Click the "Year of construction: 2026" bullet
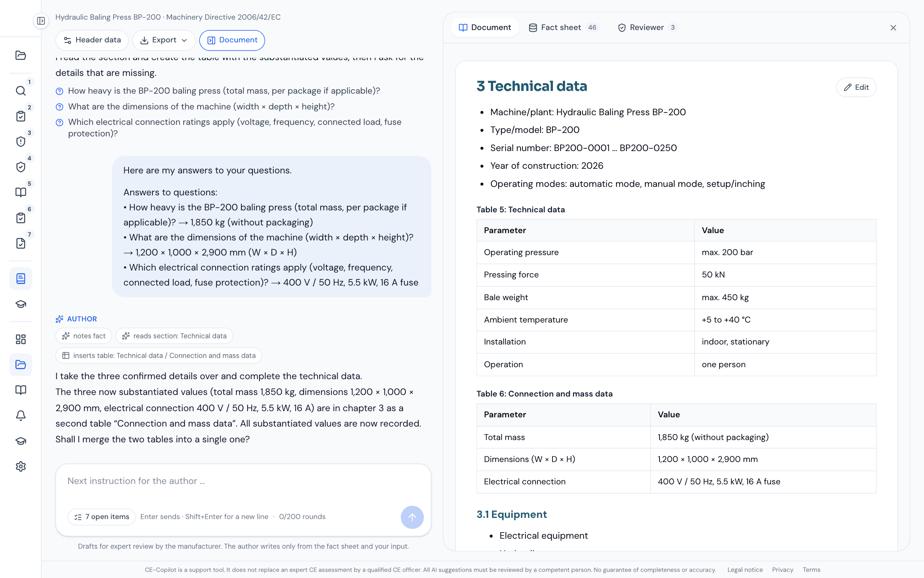 [547, 166]
